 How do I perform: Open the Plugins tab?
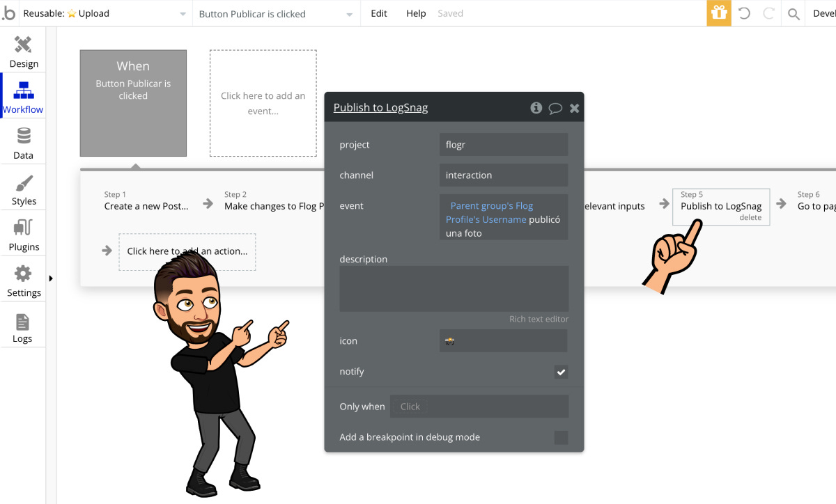(23, 235)
